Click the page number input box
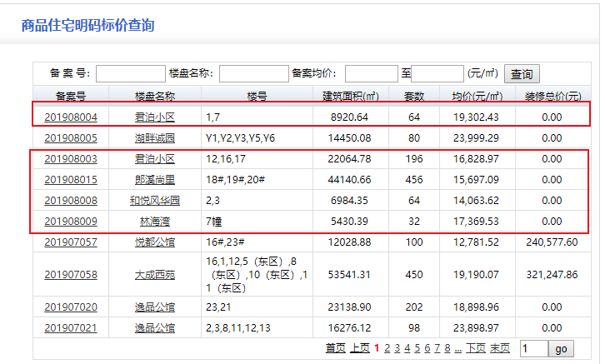Image resolution: width=605 pixels, height=364 pixels. [533, 348]
